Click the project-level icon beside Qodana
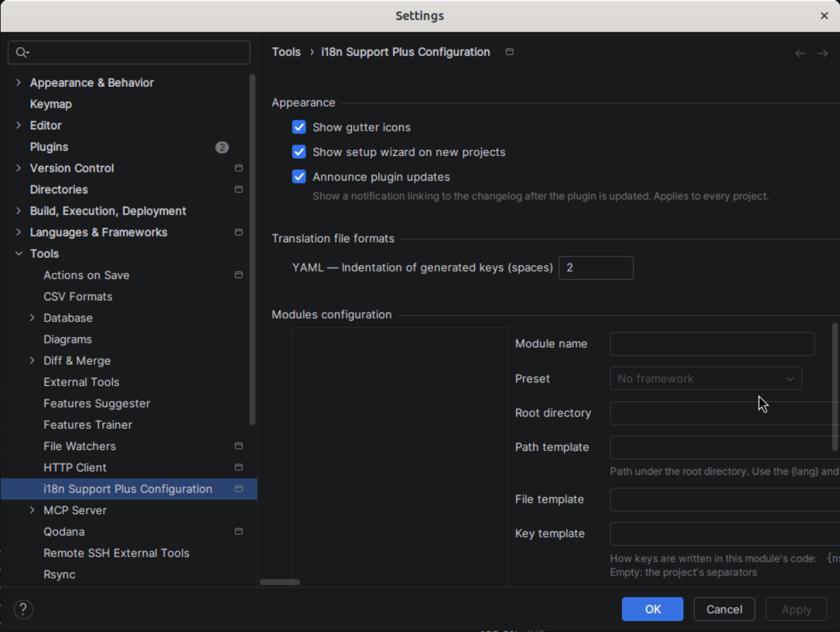840x632 pixels. pyautogui.click(x=239, y=531)
